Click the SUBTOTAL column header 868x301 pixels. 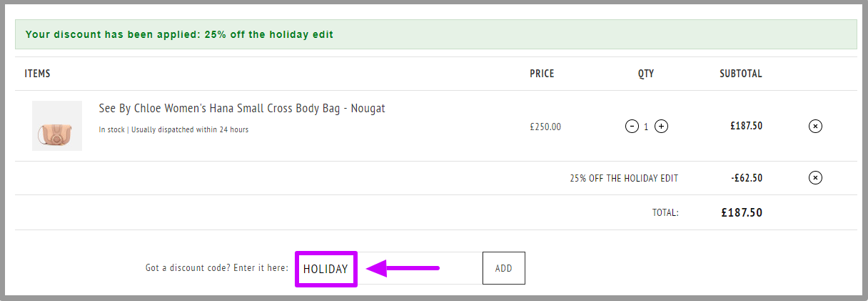point(741,74)
